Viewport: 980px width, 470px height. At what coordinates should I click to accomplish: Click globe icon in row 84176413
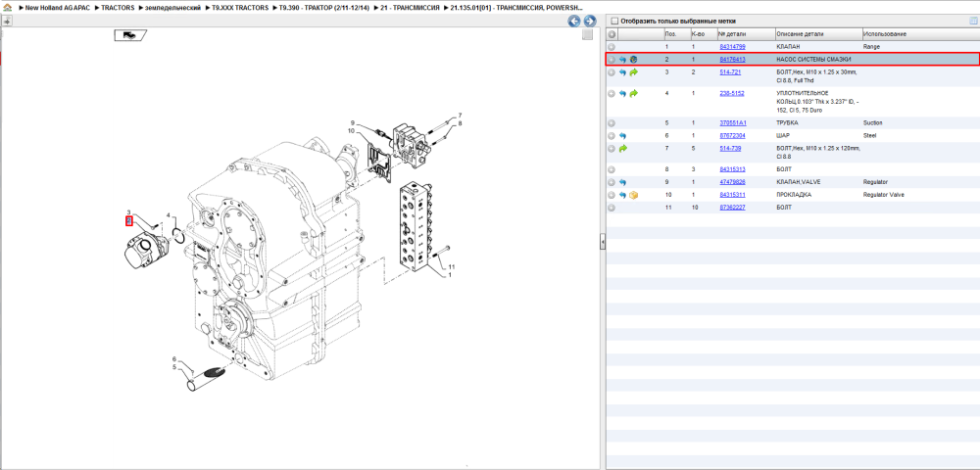633,60
